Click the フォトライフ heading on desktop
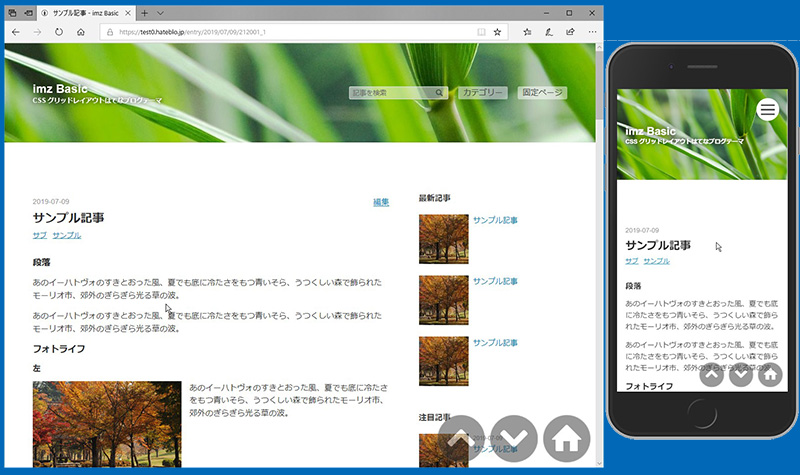Image resolution: width=800 pixels, height=475 pixels. [59, 349]
